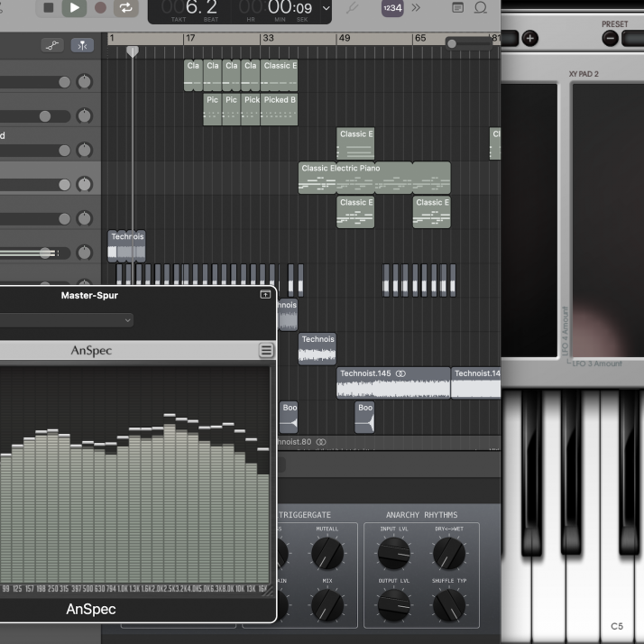Toggle the 1234 count-in button

pyautogui.click(x=391, y=8)
